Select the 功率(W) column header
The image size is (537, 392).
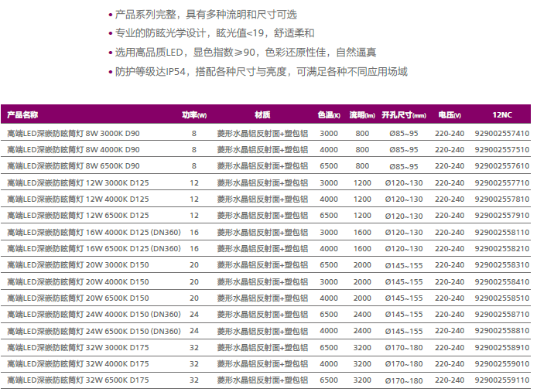(x=194, y=115)
